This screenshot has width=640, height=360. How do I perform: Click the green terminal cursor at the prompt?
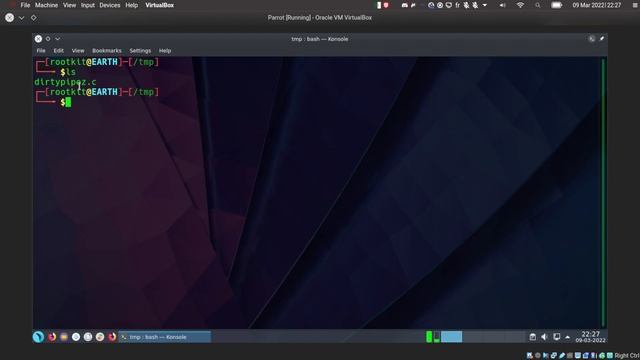(68, 102)
